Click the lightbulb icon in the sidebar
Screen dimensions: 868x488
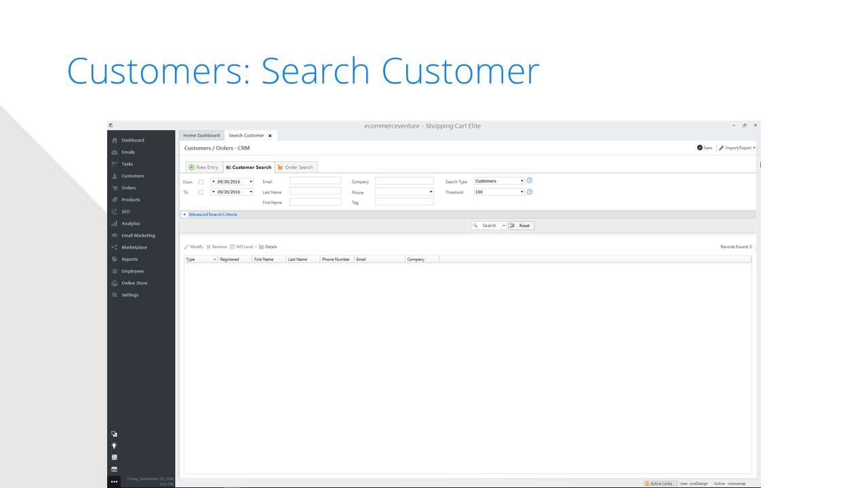click(x=115, y=445)
